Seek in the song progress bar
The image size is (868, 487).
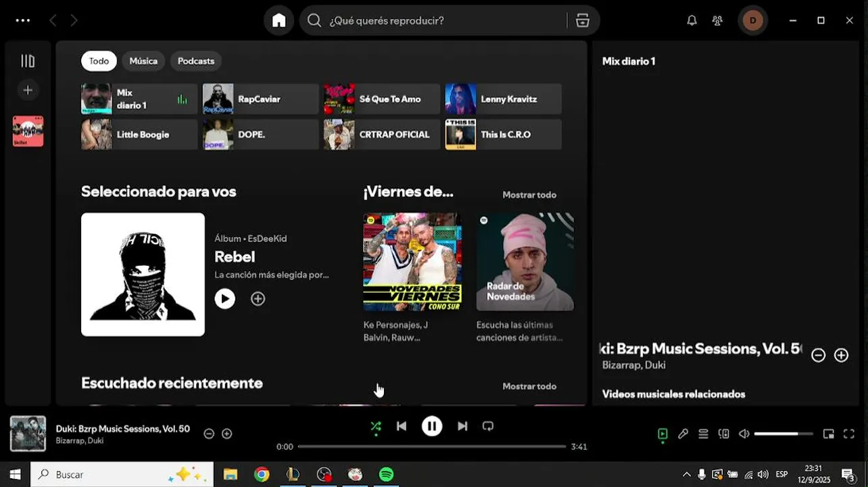click(x=432, y=446)
